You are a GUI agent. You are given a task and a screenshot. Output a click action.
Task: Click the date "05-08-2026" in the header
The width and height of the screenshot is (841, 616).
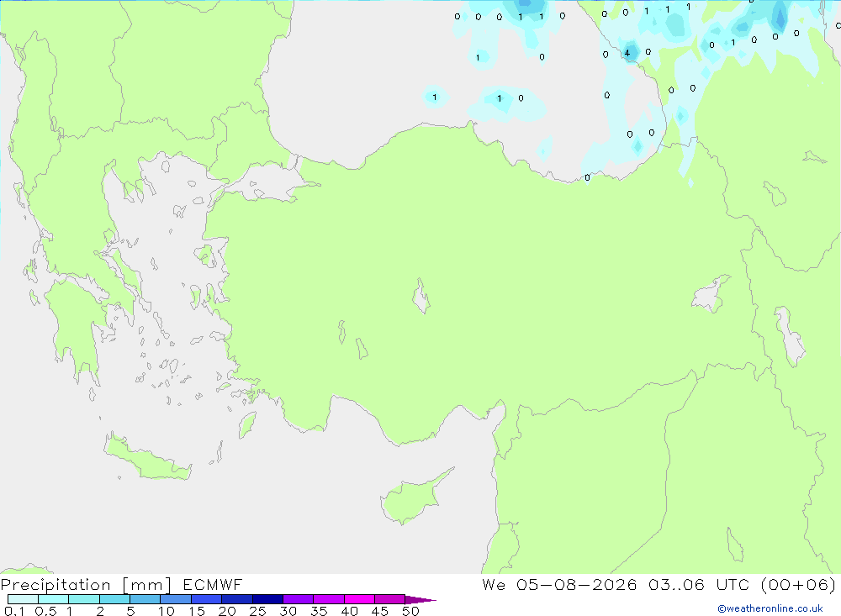(x=577, y=584)
